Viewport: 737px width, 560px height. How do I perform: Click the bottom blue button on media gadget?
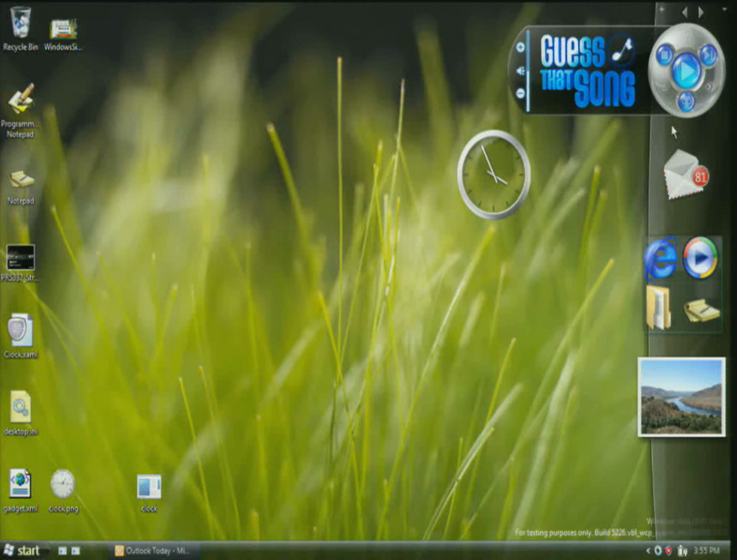687,101
